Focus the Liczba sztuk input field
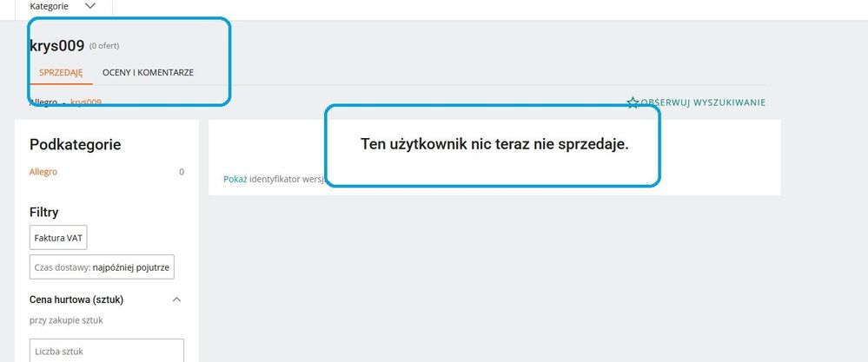The height and width of the screenshot is (362, 868). (107, 351)
